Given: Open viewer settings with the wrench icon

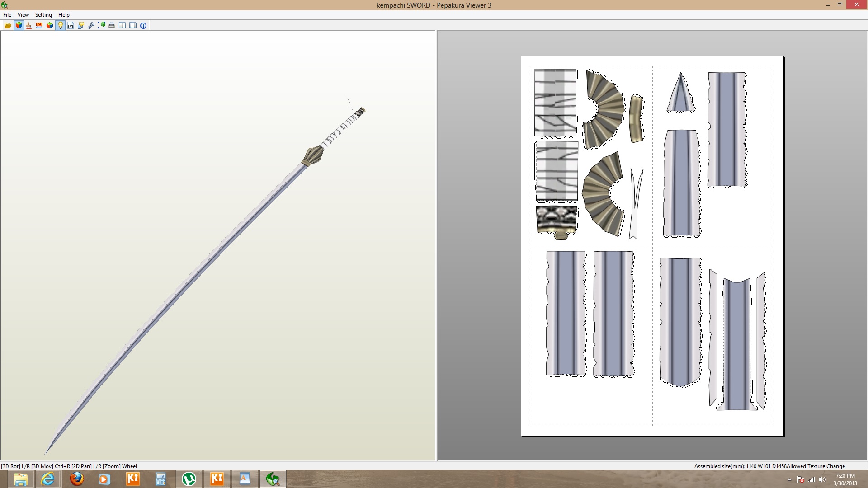Looking at the screenshot, I should click(90, 25).
